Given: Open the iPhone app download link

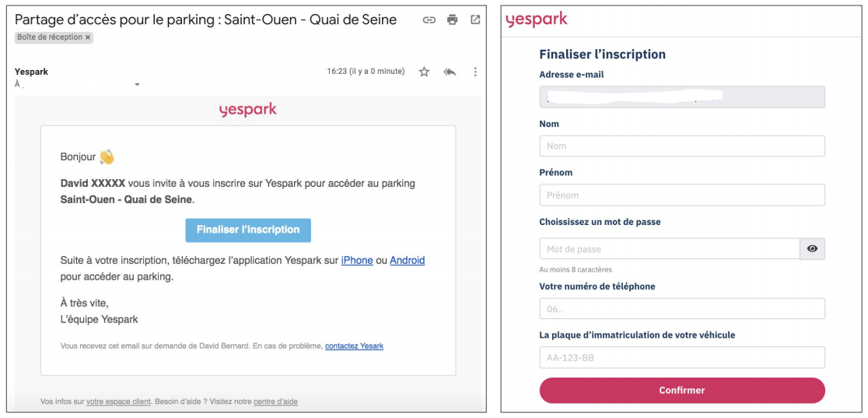Looking at the screenshot, I should tap(356, 260).
